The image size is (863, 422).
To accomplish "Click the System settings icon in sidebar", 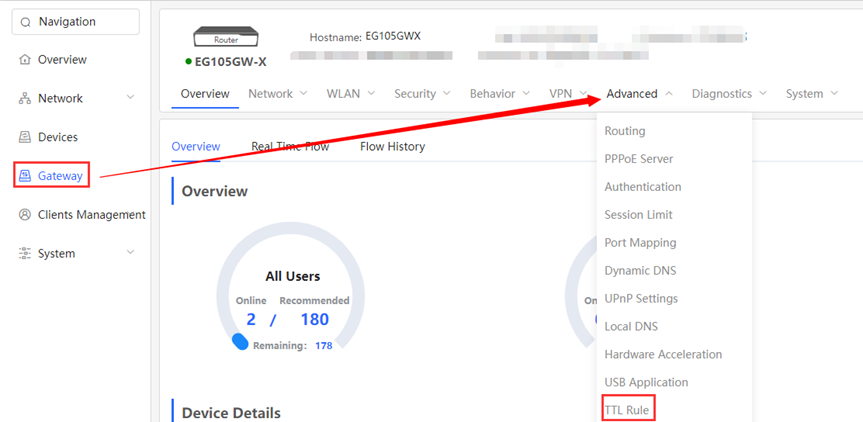I will coord(25,254).
